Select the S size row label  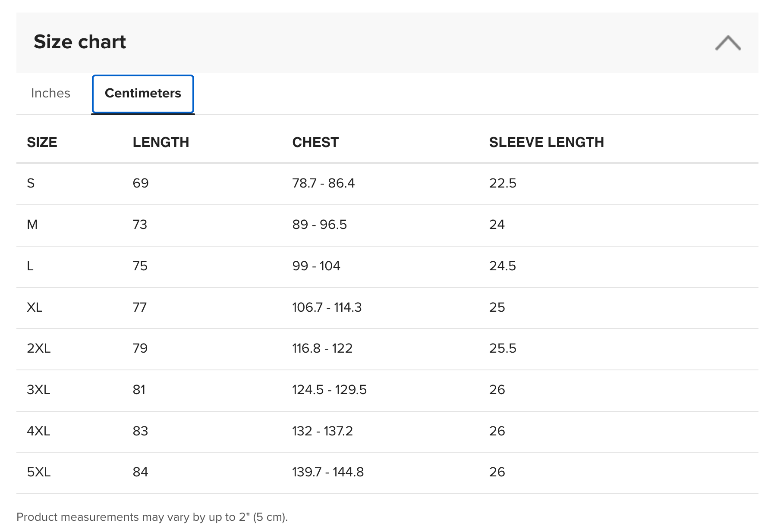coord(31,183)
